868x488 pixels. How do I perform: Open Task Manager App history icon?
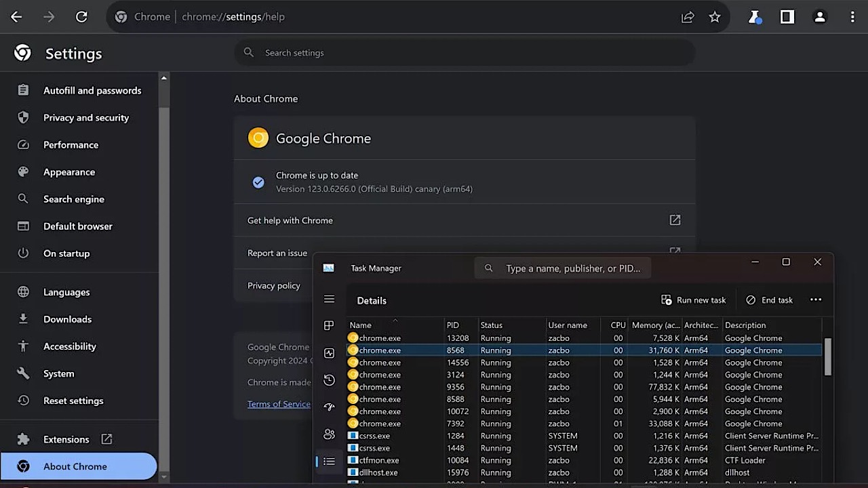[329, 380]
